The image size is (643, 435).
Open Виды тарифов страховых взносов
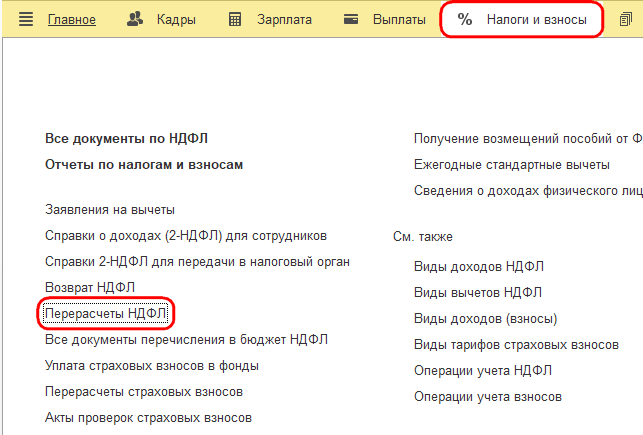click(516, 345)
